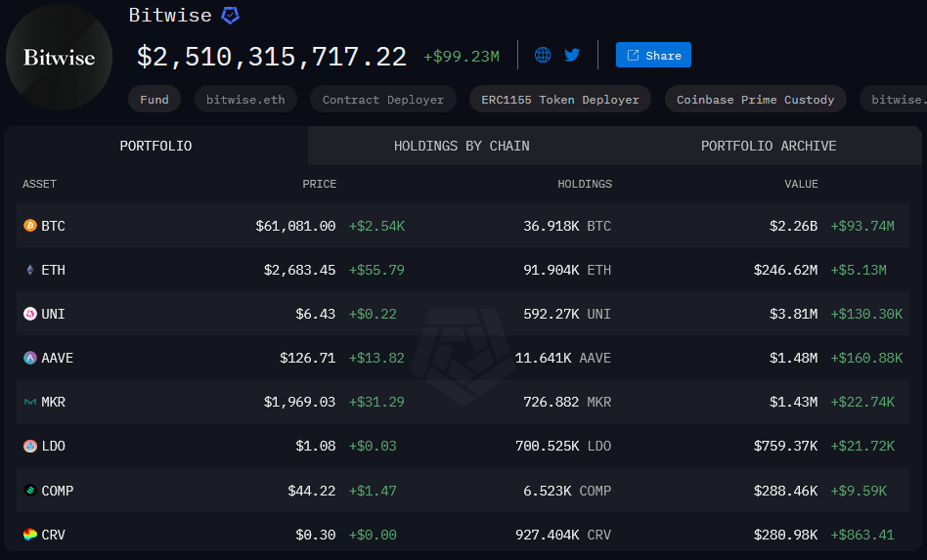Click the 91.904K ETH holdings value
Image resolution: width=927 pixels, height=560 pixels.
[x=567, y=270]
